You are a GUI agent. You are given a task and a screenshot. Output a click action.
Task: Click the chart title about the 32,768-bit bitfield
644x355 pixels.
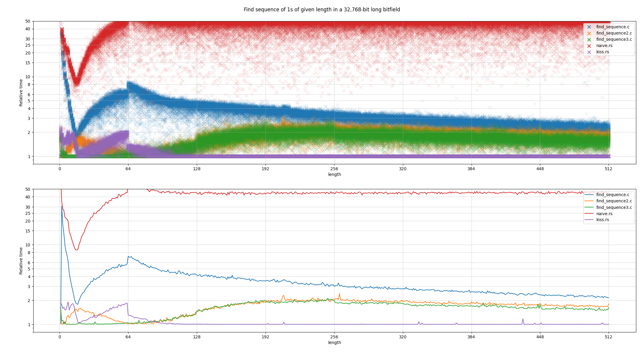[x=322, y=10]
